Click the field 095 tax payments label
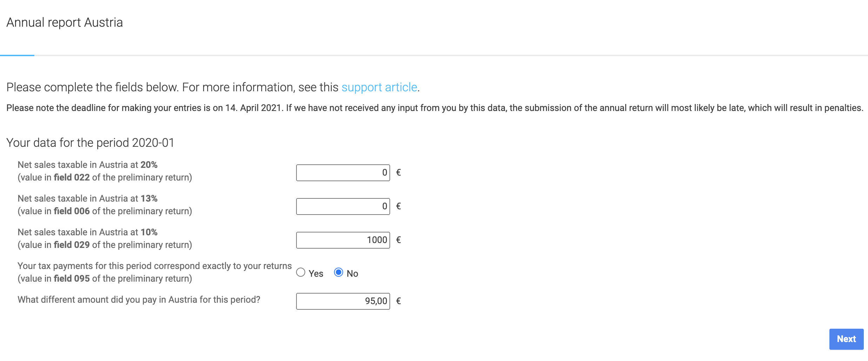This screenshot has height=361, width=868. (x=154, y=272)
